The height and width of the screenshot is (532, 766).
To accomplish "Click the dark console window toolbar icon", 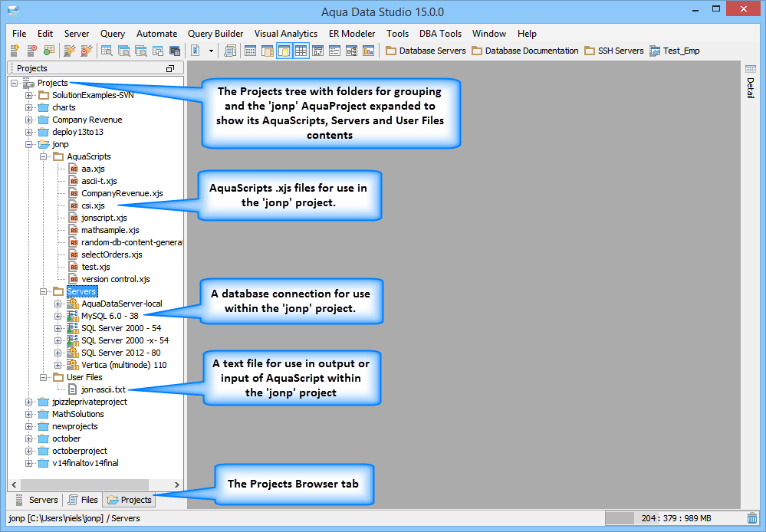I will (175, 51).
